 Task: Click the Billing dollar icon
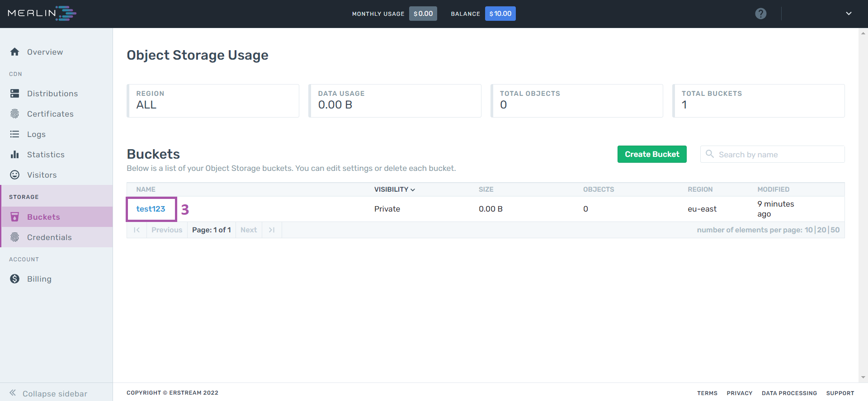[15, 279]
